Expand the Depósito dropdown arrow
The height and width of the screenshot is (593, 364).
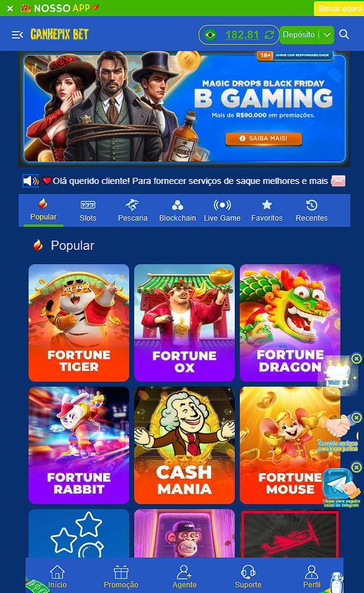pos(327,35)
